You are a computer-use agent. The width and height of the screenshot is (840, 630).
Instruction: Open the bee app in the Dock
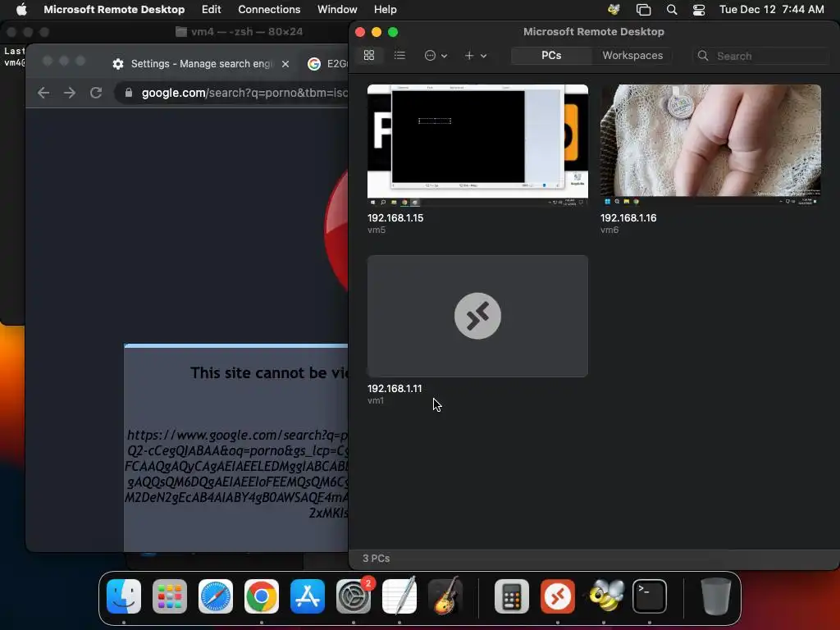tap(604, 596)
